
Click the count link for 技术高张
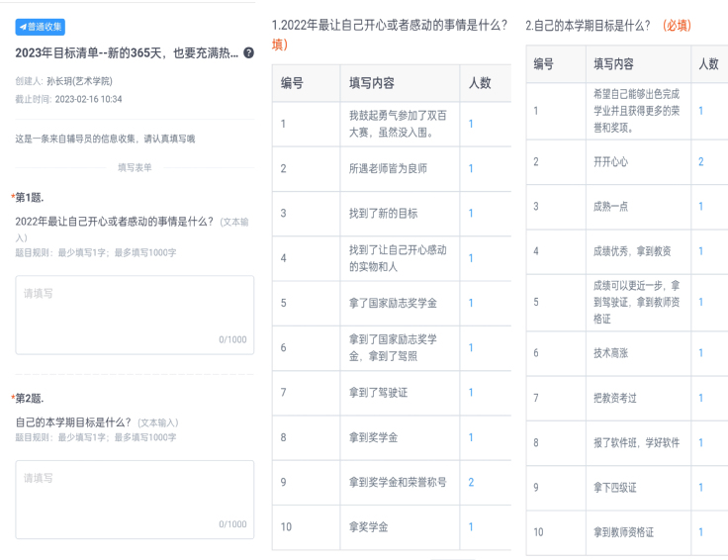(701, 352)
